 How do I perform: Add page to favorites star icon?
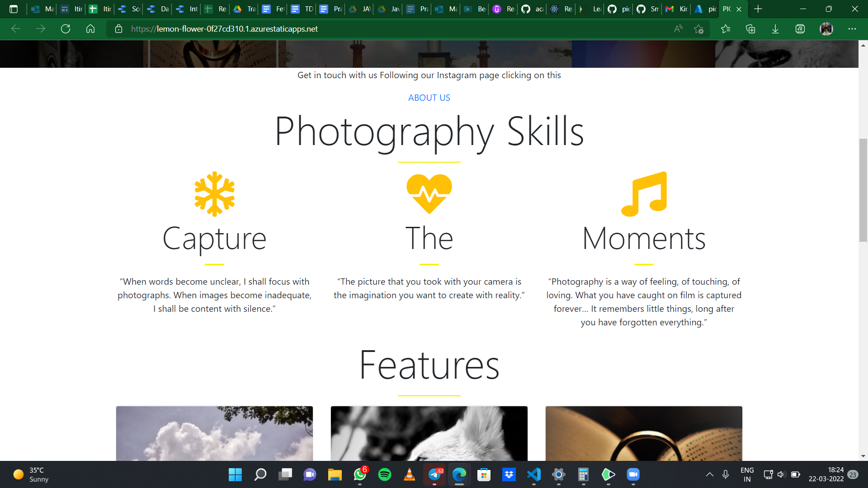pyautogui.click(x=699, y=29)
